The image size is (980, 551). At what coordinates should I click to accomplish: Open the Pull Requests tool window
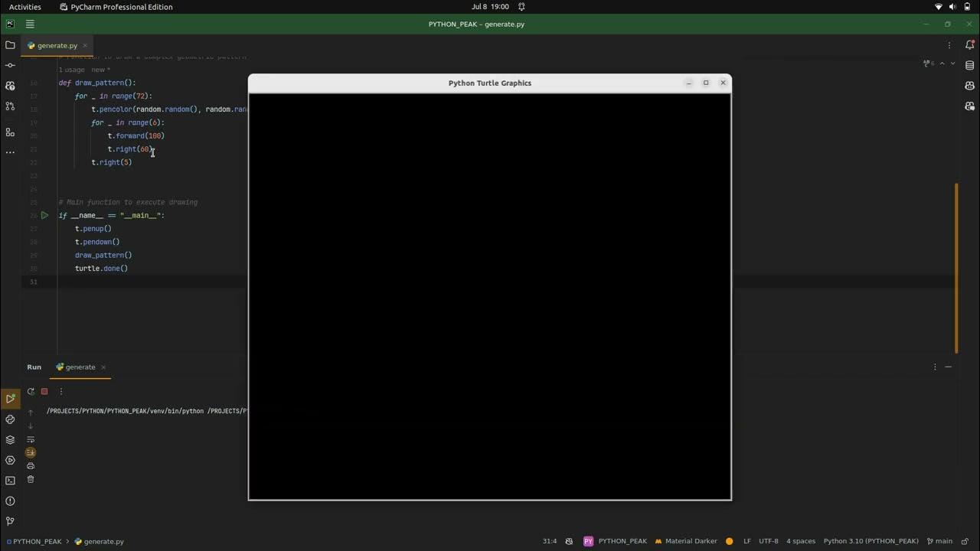pos(10,106)
